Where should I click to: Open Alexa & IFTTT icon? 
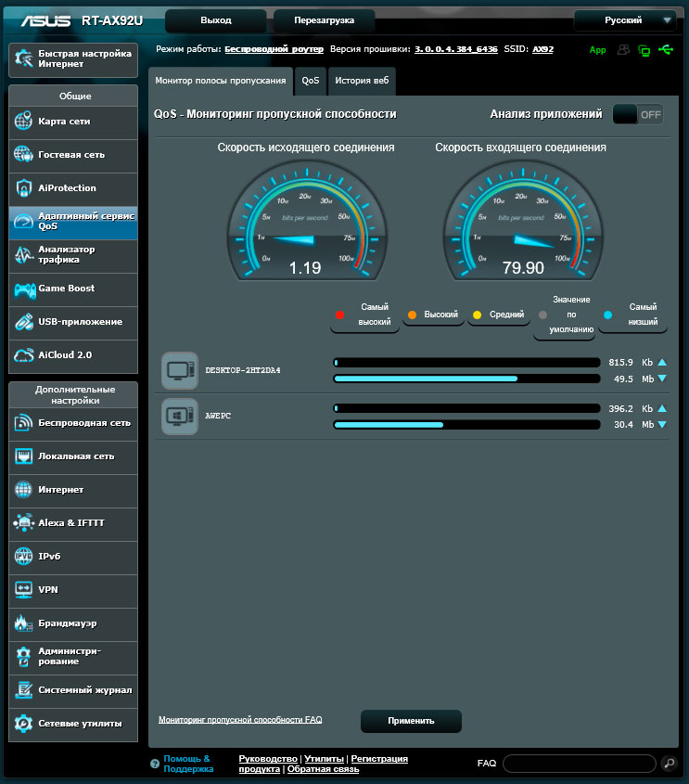pos(23,523)
